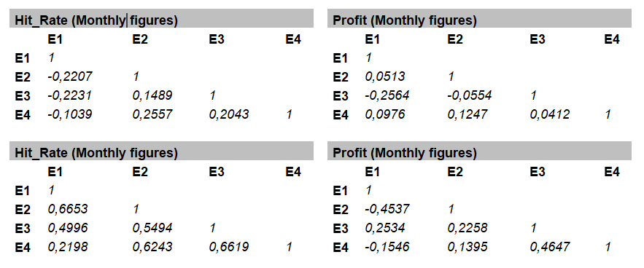The height and width of the screenshot is (268, 644).
Task: Select the cell showing 0,1489
Action: pos(152,95)
